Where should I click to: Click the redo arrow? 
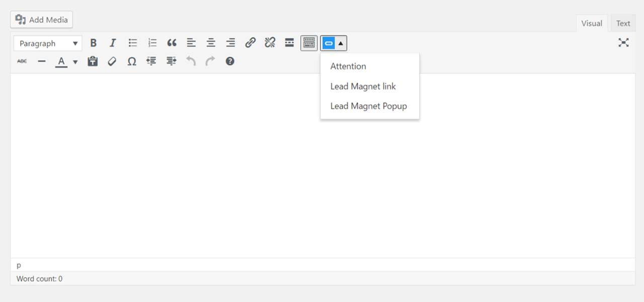point(210,61)
